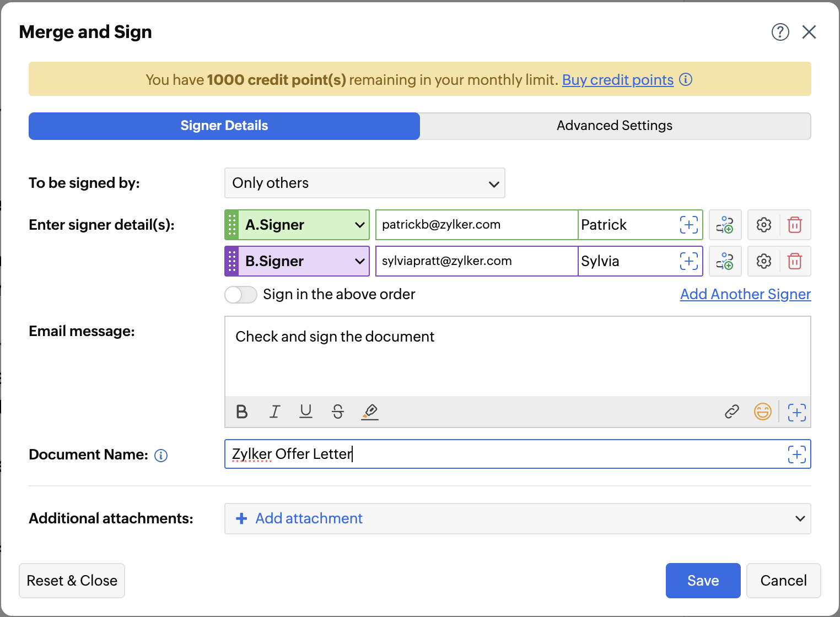Expand the To be signed by dropdown

pos(365,183)
